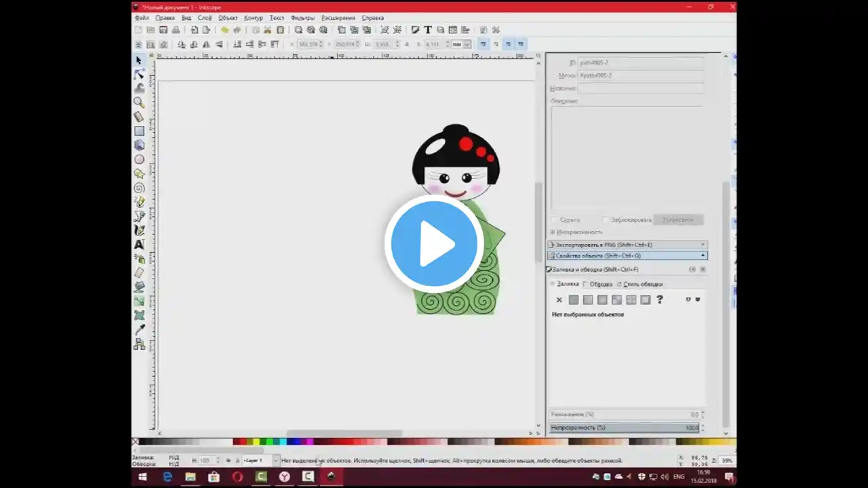Select the Eraser tool
This screenshot has height=488, width=868.
pyautogui.click(x=139, y=272)
